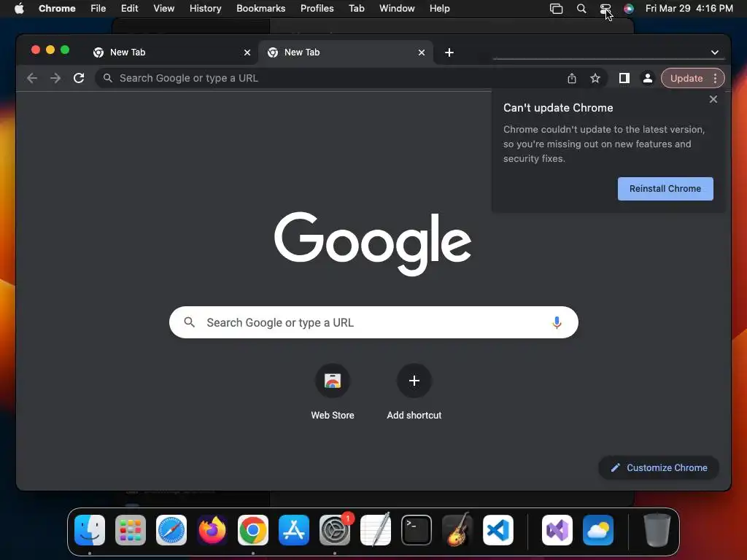The image size is (747, 560).
Task: Dismiss the Can't update Chrome popup
Action: tap(713, 99)
